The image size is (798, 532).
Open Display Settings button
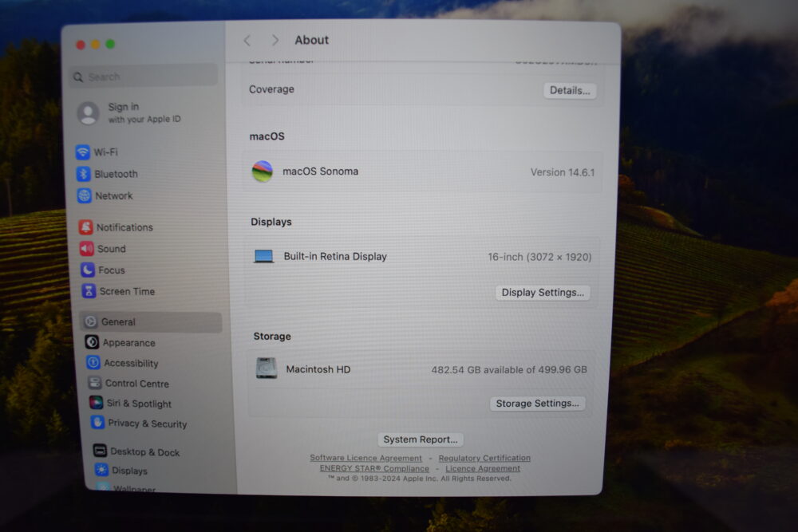[543, 293]
